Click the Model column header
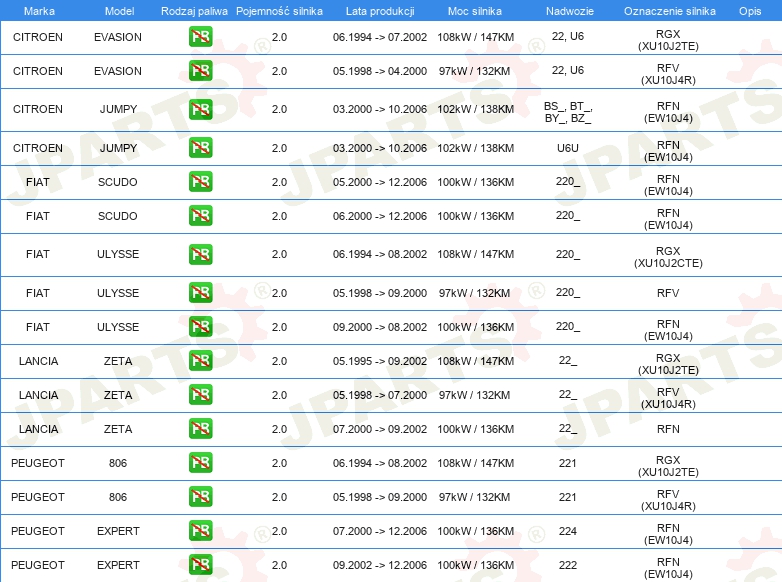 (119, 11)
